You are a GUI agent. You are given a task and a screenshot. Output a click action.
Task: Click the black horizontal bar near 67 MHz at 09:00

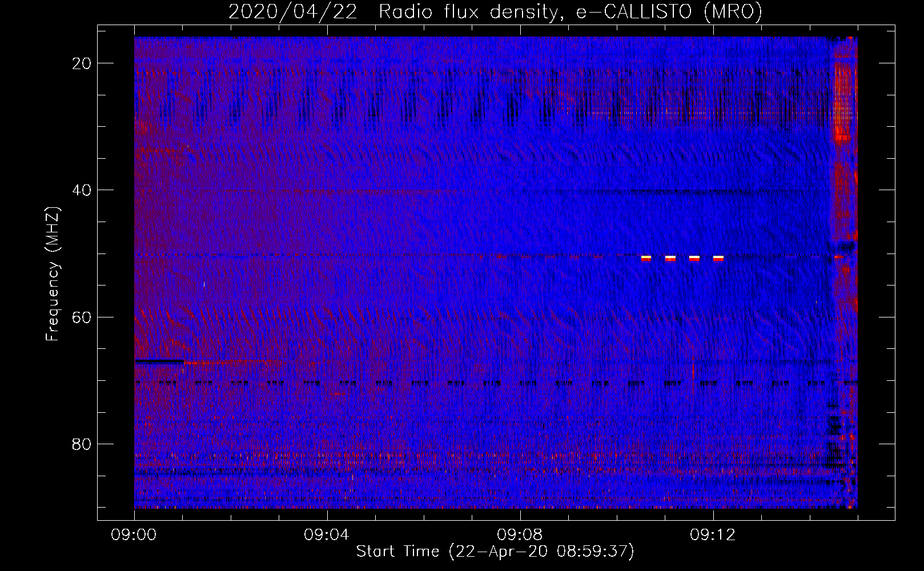click(x=159, y=361)
